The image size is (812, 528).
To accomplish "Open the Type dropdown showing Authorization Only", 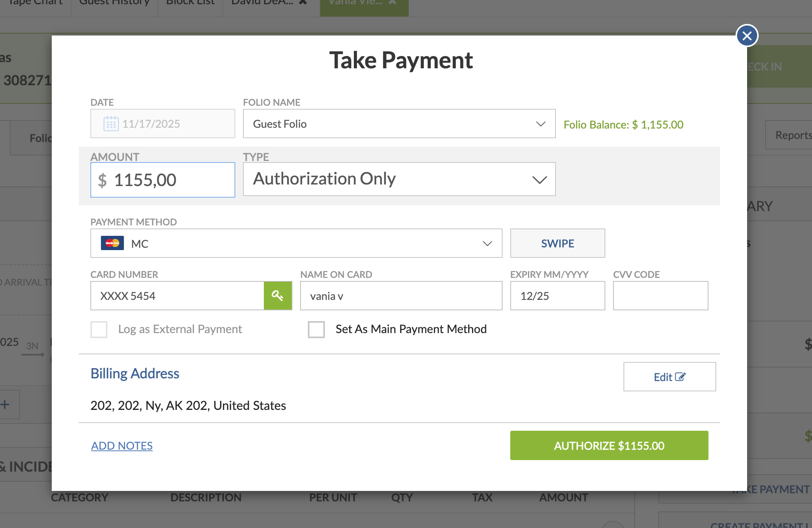I will pos(399,179).
